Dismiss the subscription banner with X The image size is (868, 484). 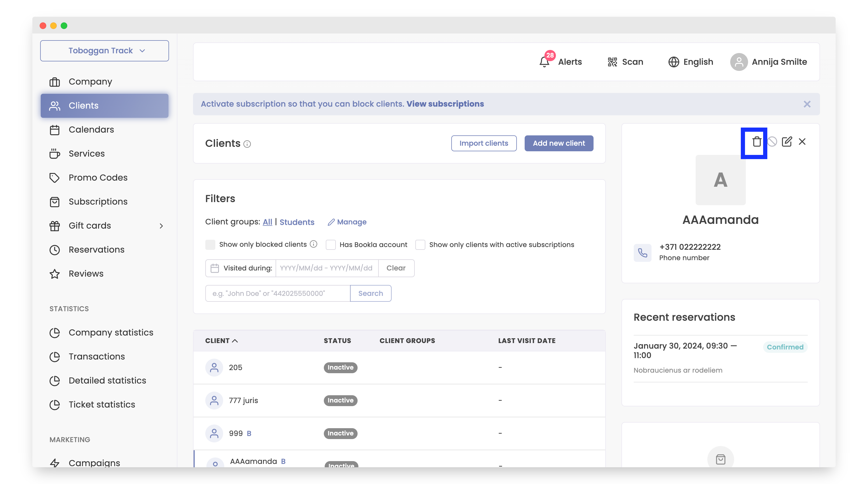click(x=807, y=104)
